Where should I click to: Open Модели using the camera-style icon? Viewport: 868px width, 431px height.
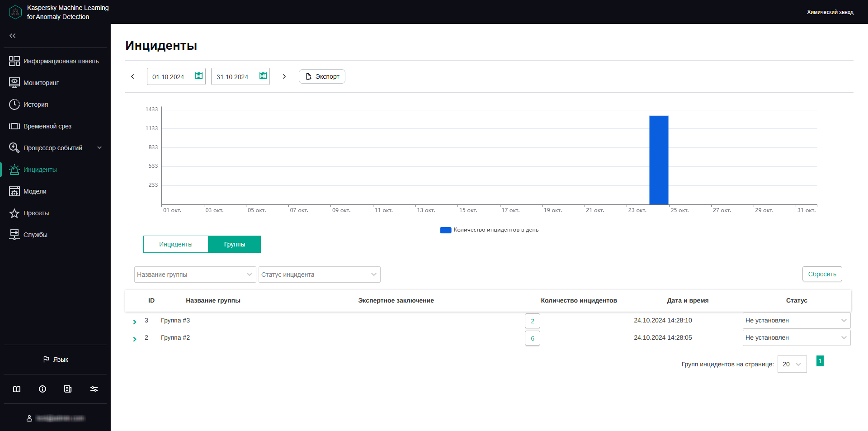tap(14, 191)
